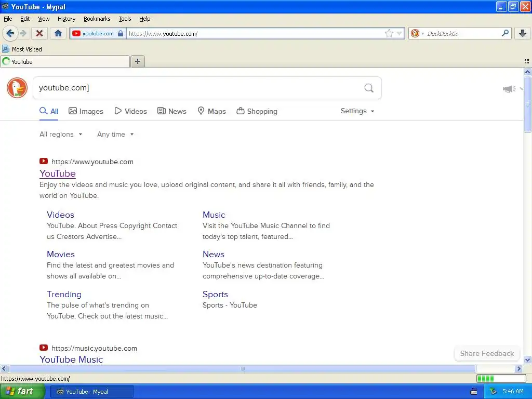The image size is (532, 399).
Task: Open the YouTube main result link
Action: [57, 174]
